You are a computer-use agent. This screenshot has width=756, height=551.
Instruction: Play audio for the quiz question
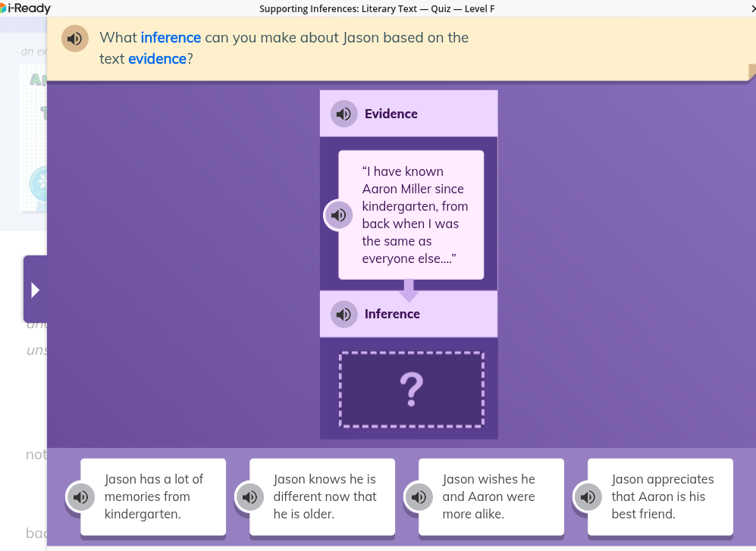pos(74,38)
